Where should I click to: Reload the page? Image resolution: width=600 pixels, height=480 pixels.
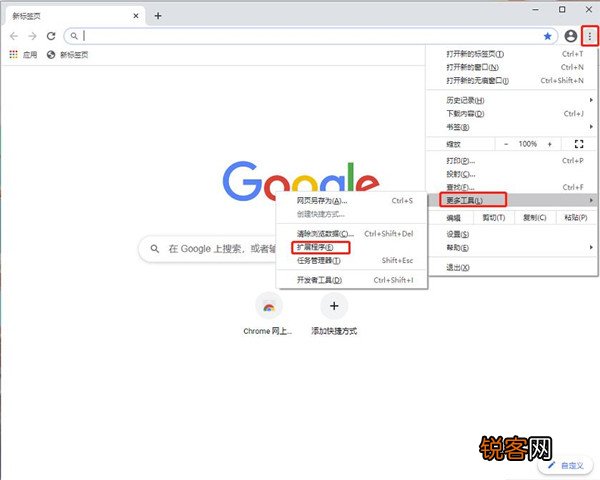point(51,36)
